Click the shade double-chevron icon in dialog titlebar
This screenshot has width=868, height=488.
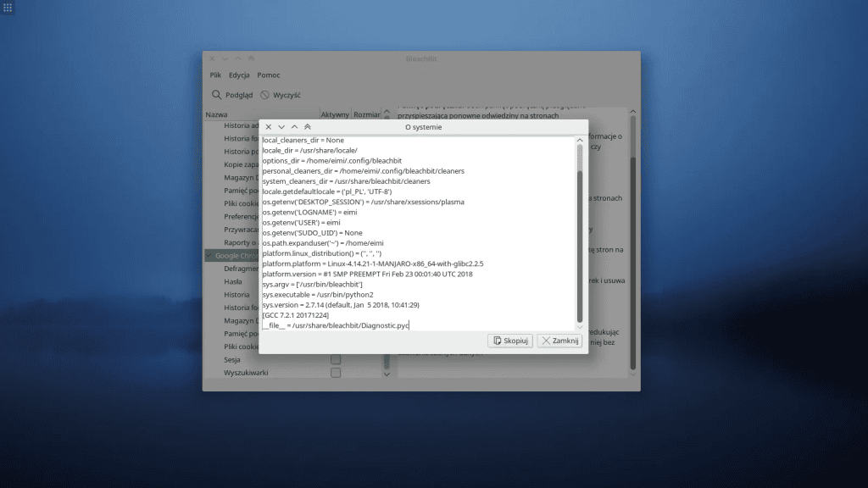[308, 126]
